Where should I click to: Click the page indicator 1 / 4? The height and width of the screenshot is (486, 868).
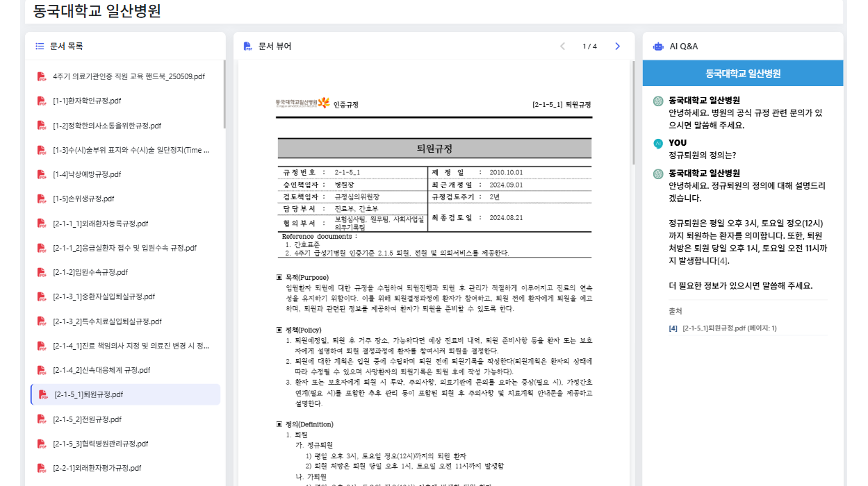[589, 47]
